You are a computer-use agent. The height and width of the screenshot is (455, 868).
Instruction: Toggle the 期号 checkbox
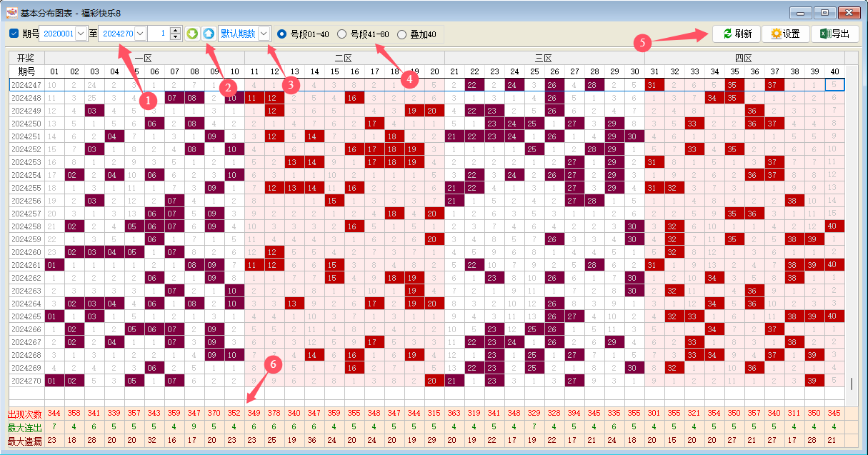(x=14, y=34)
